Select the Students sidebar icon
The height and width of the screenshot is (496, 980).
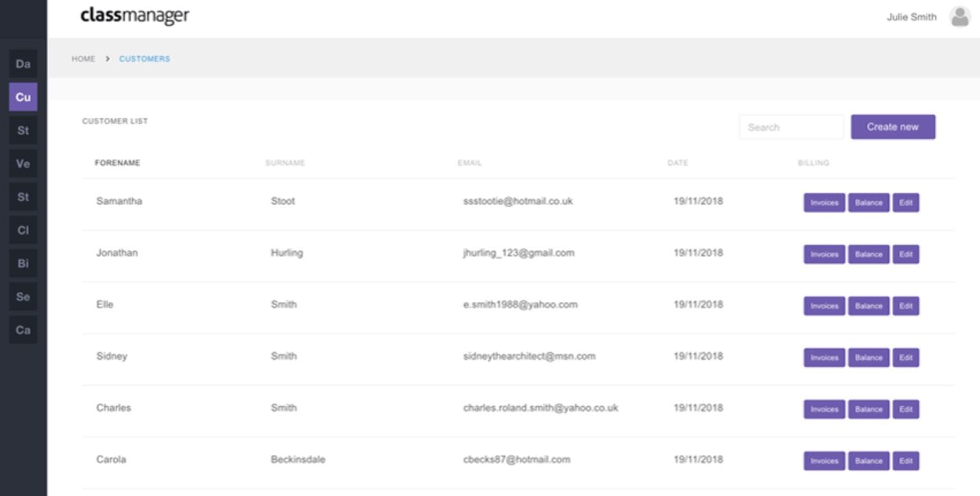[x=23, y=132]
